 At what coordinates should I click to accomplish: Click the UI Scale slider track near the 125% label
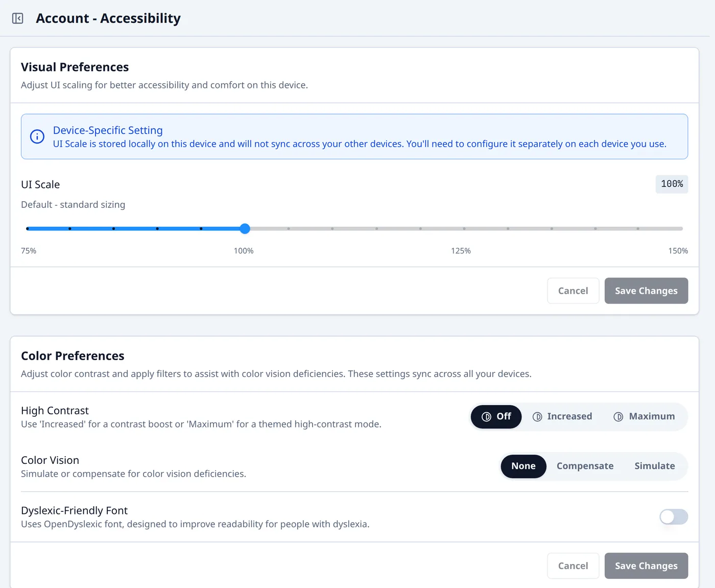click(x=464, y=228)
